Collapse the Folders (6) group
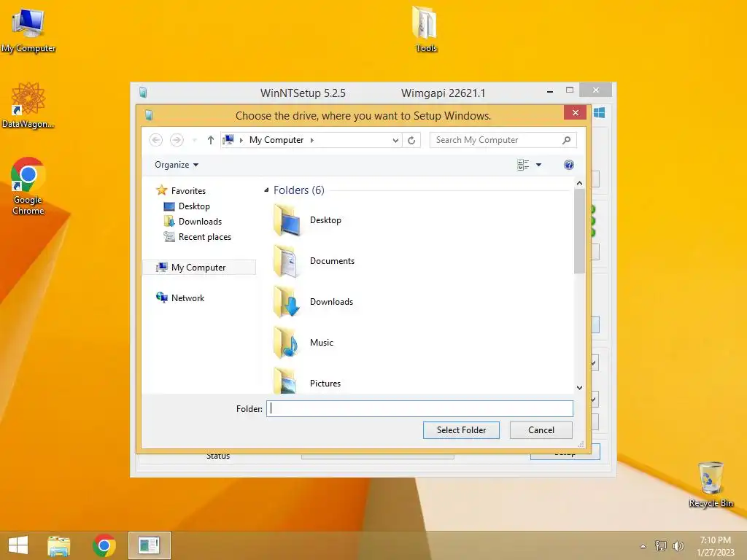Viewport: 747px width, 560px height. tap(266, 190)
